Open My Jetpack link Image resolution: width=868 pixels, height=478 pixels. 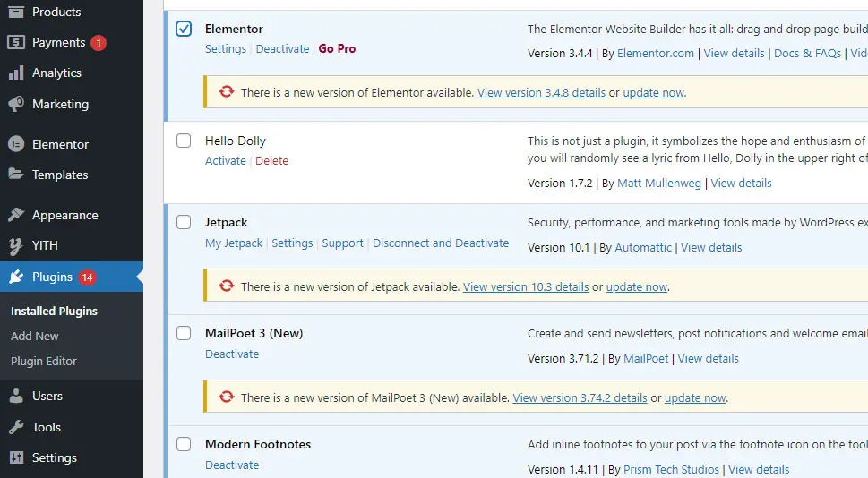(x=234, y=243)
